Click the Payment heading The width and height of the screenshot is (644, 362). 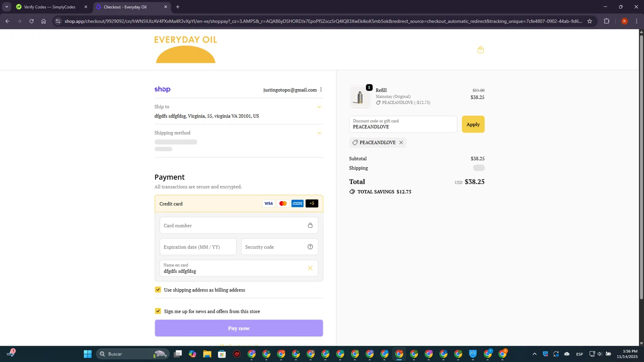coord(170,177)
